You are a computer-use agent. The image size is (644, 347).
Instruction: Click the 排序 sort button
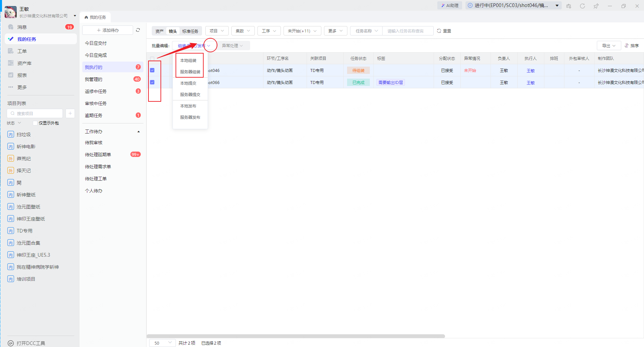632,46
